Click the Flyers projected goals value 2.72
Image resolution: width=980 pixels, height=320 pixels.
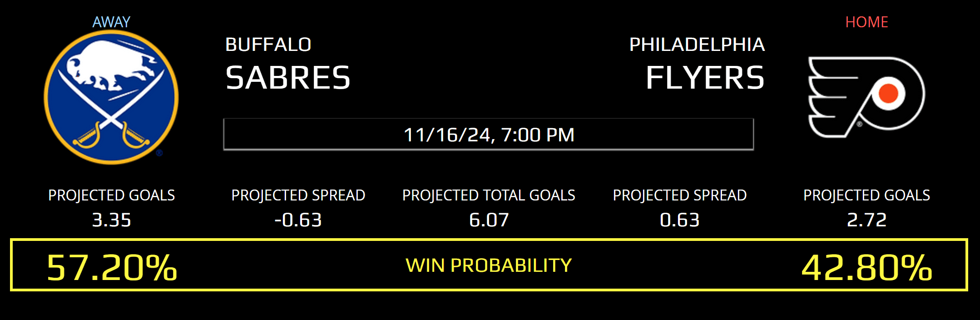(866, 220)
